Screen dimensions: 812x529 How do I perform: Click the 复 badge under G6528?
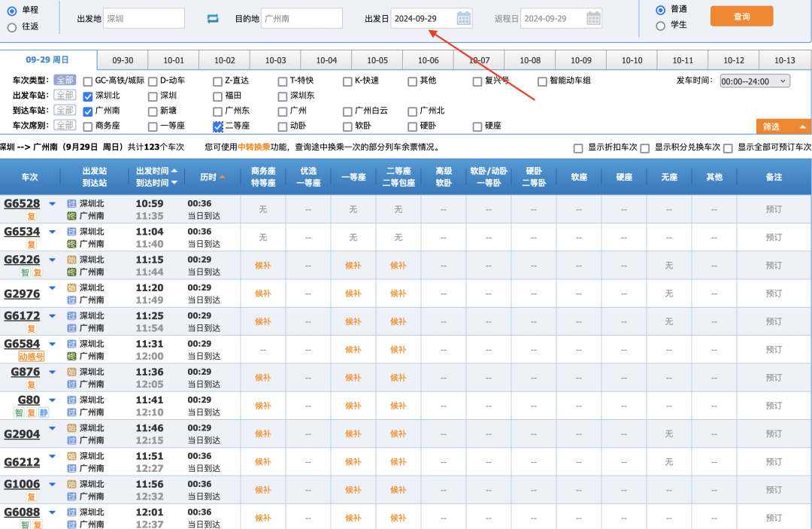click(32, 216)
